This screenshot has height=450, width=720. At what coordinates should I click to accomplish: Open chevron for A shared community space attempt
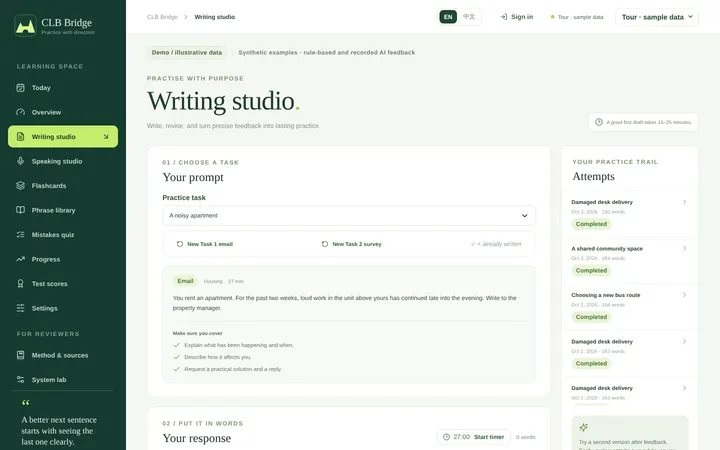tap(684, 248)
